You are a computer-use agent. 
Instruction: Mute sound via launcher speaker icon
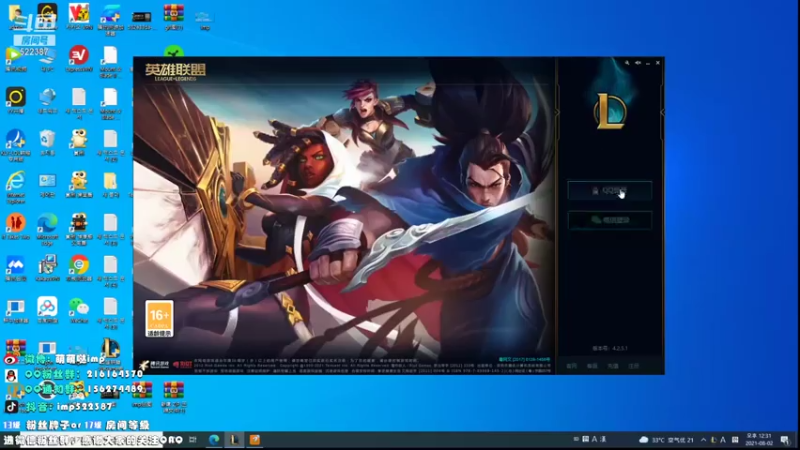click(638, 63)
